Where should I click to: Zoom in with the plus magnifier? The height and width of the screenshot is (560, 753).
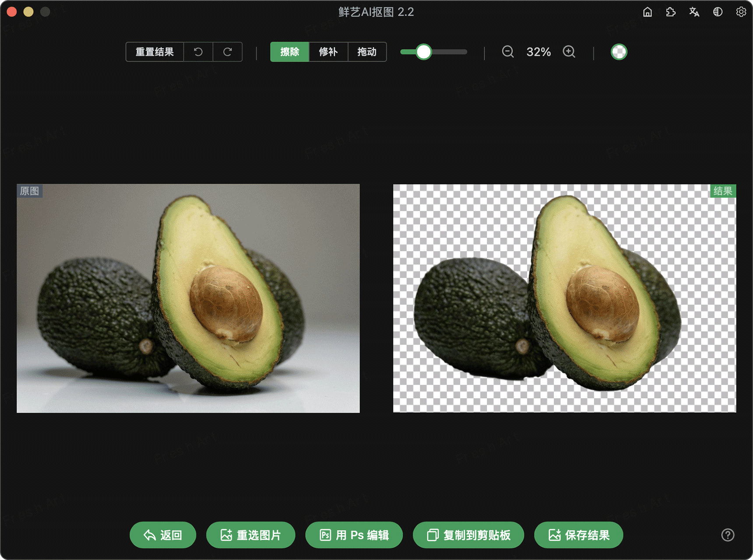(569, 52)
